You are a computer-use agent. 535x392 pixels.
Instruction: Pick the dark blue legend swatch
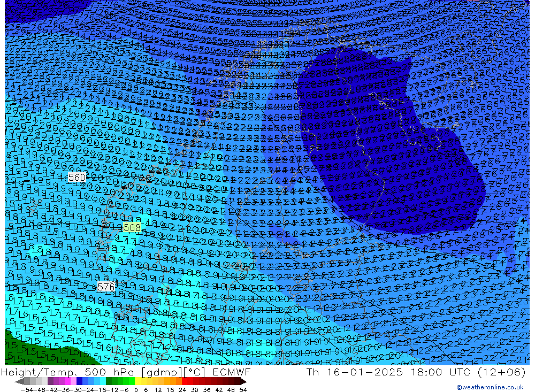tap(79, 381)
